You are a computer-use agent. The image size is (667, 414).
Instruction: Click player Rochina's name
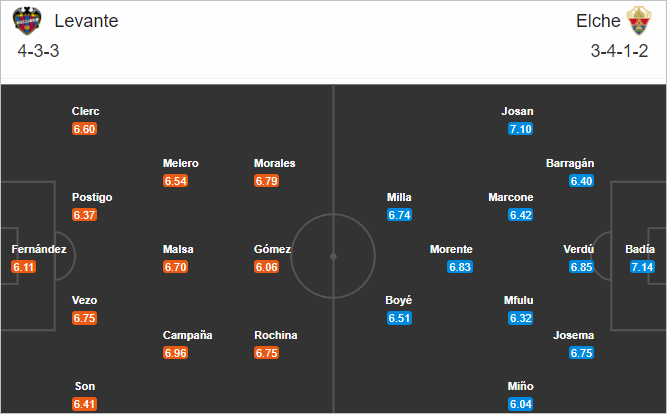(x=276, y=335)
